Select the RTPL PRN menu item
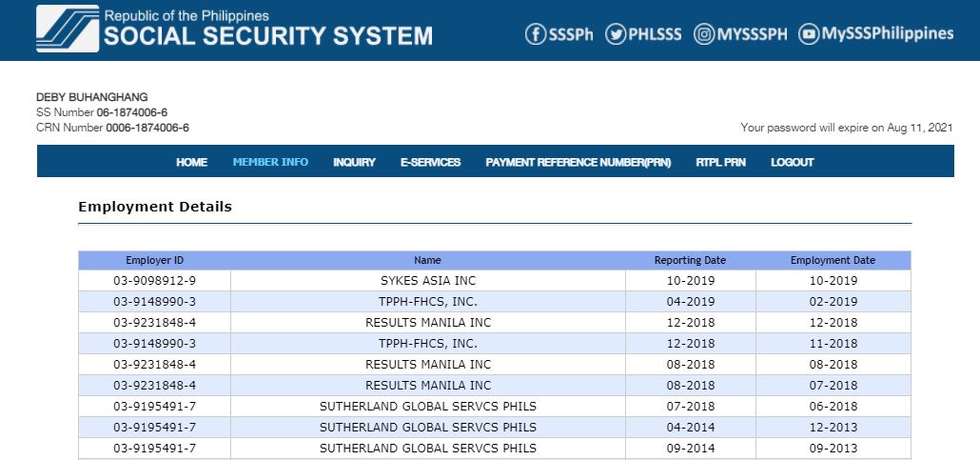The image size is (980, 460). 720,162
